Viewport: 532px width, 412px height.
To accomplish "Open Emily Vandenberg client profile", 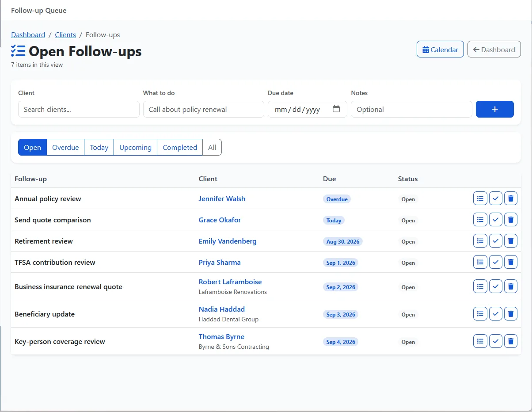I will [228, 241].
